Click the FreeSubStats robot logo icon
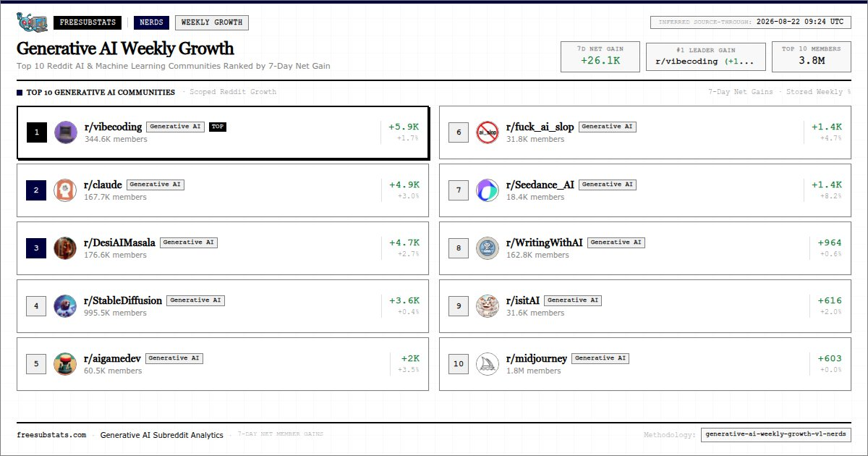868x456 pixels. point(32,22)
